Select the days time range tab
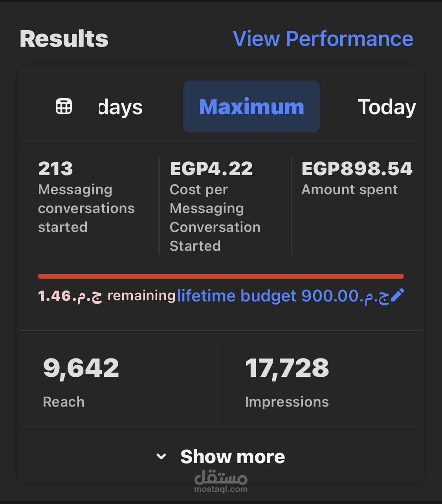The image size is (442, 504). coord(121,107)
